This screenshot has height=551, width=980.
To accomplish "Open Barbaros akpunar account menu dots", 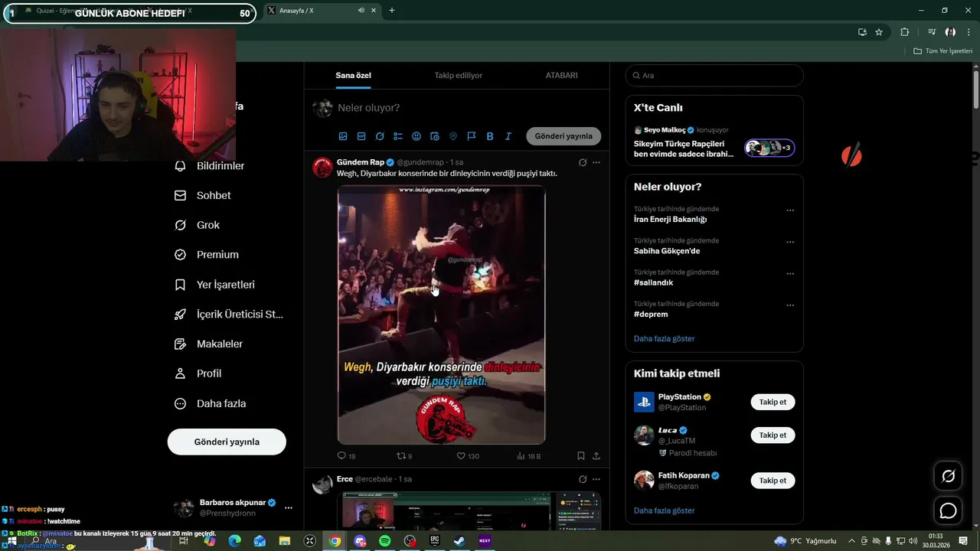I will (x=289, y=507).
